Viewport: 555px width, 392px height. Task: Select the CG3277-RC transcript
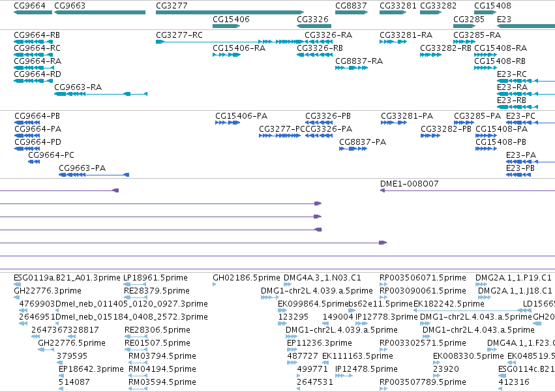[179, 35]
